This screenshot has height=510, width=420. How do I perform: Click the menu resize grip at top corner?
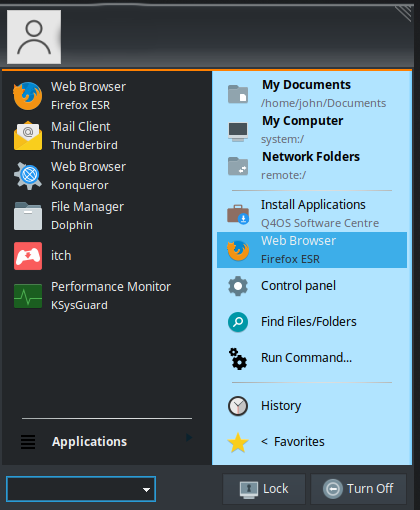[403, 13]
